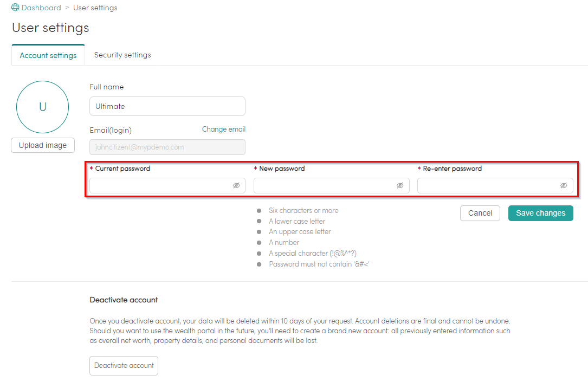
Task: Click the disabled Email login field
Action: [x=167, y=147]
